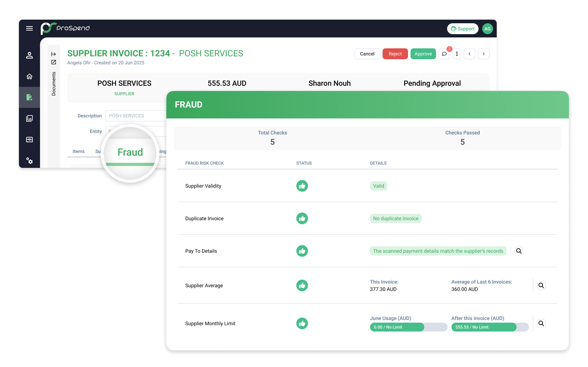This screenshot has width=588, height=367.
Task: Select the Fraud tab
Action: tap(130, 152)
